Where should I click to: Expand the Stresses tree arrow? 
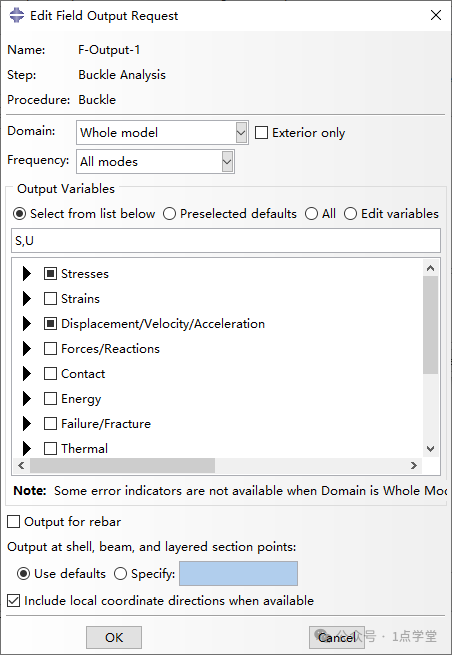coord(27,274)
